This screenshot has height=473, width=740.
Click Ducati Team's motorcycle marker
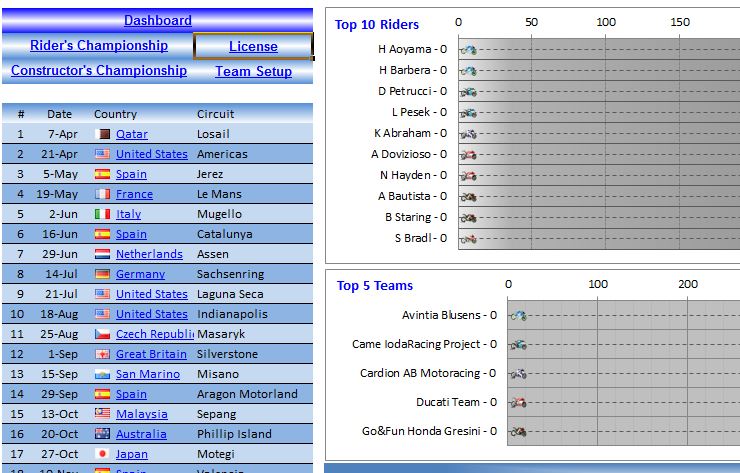pyautogui.click(x=518, y=403)
